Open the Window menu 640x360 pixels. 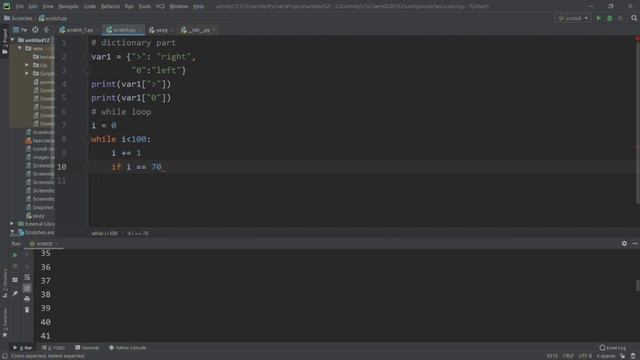pos(179,7)
